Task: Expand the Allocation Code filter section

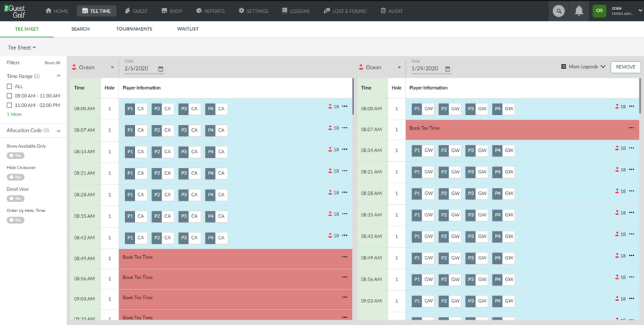Action: [59, 131]
